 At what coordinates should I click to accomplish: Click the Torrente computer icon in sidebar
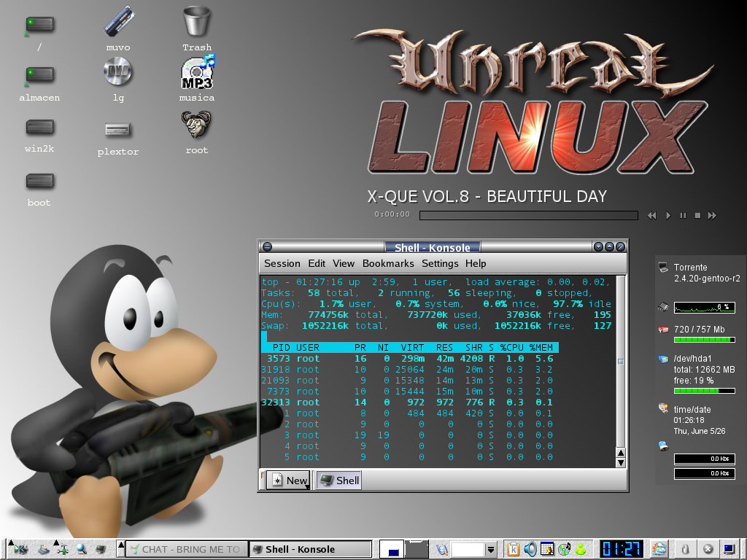[663, 267]
